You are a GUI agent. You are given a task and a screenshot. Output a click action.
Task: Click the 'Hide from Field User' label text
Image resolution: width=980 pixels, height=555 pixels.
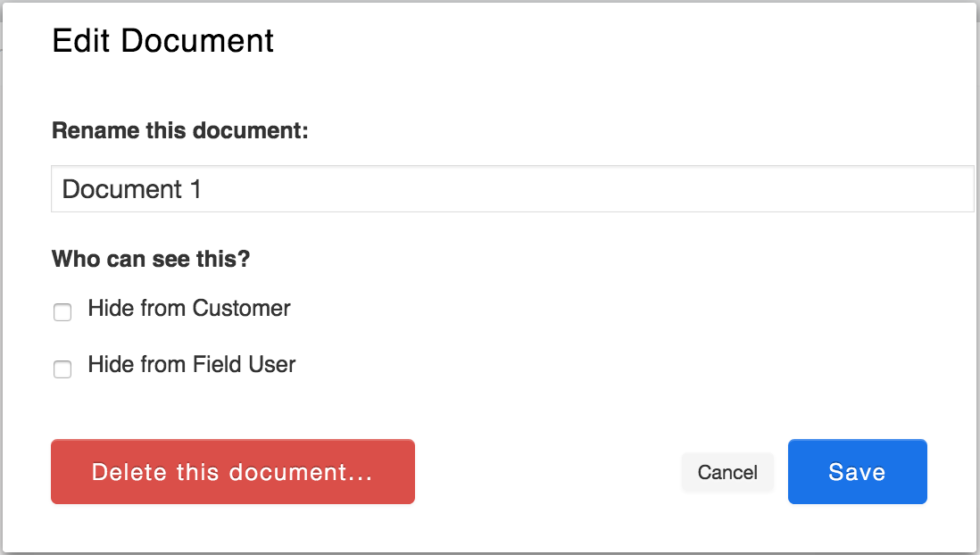point(191,365)
